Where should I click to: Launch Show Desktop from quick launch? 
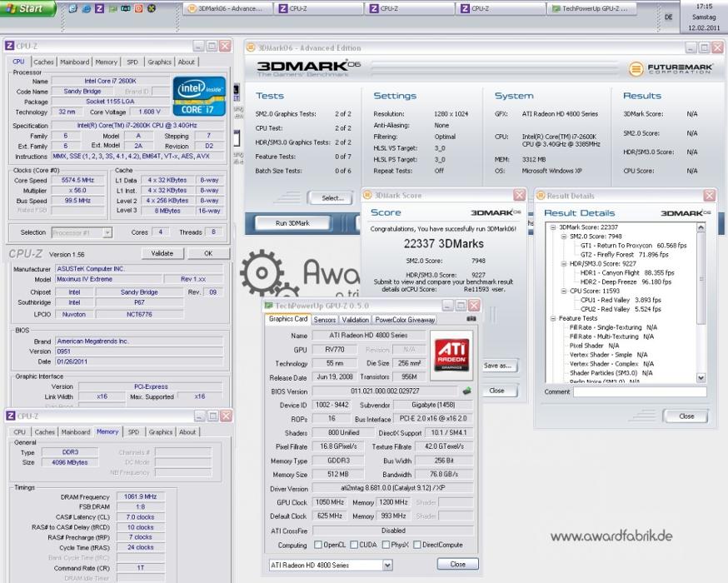click(x=73, y=8)
